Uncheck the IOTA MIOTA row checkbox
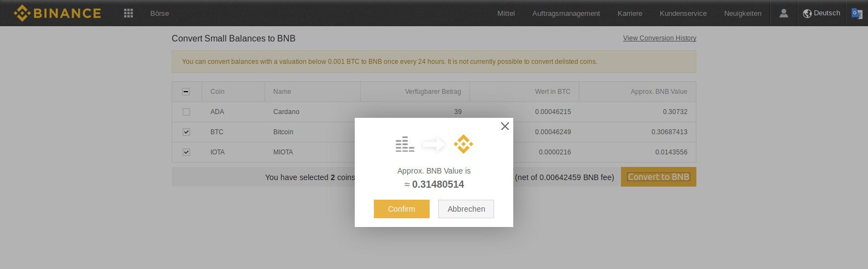 pyautogui.click(x=186, y=152)
